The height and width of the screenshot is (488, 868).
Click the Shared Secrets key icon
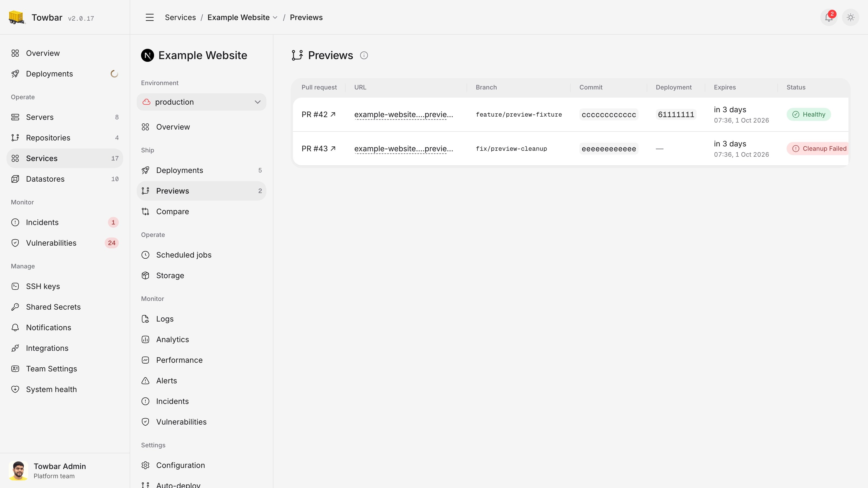[x=15, y=307]
